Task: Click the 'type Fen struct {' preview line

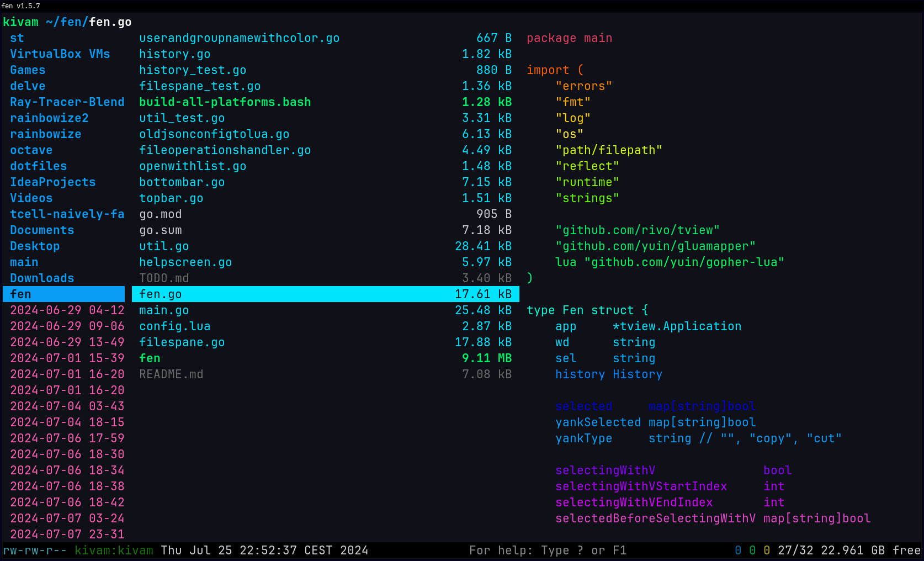Action: point(587,310)
